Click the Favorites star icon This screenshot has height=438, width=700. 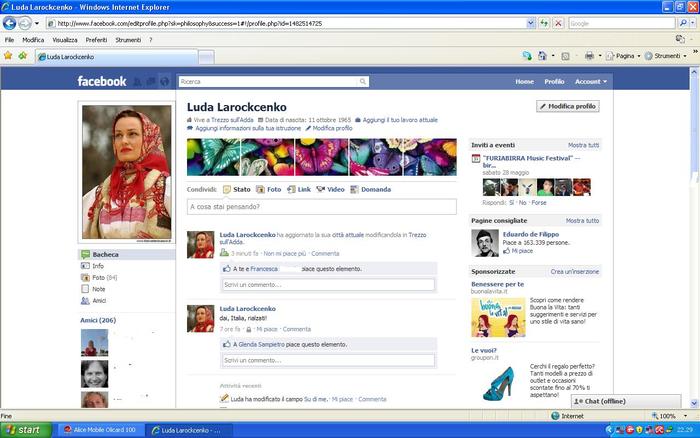pyautogui.click(x=8, y=56)
